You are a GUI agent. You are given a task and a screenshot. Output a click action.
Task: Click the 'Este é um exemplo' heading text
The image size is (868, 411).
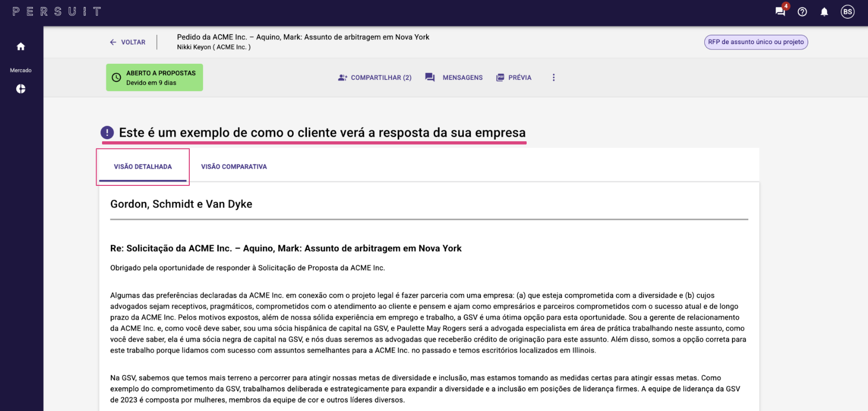coord(322,132)
